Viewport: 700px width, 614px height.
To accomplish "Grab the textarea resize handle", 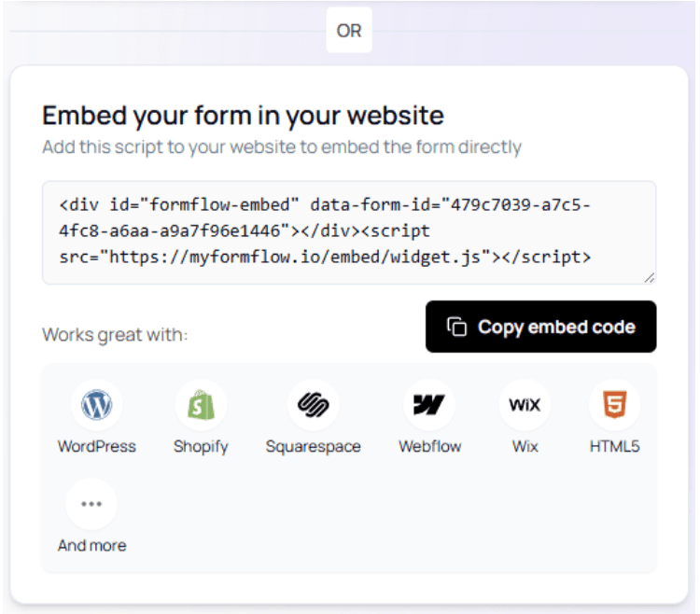I will click(x=650, y=278).
